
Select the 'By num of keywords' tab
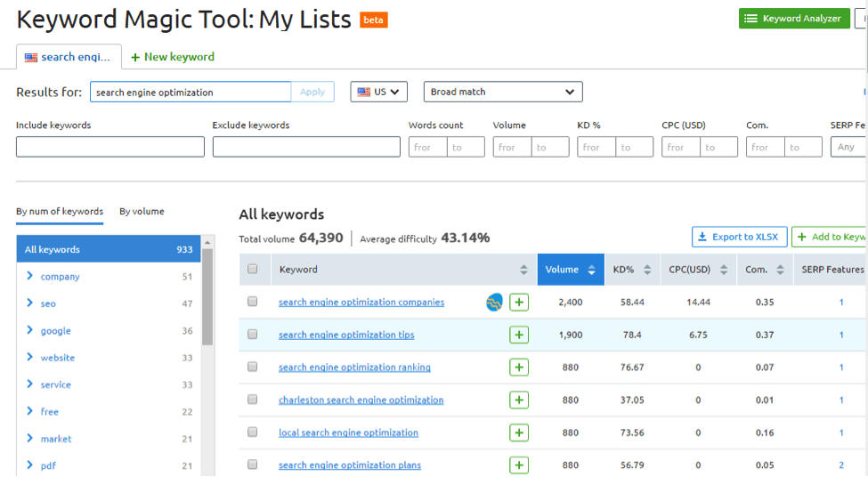(x=60, y=212)
